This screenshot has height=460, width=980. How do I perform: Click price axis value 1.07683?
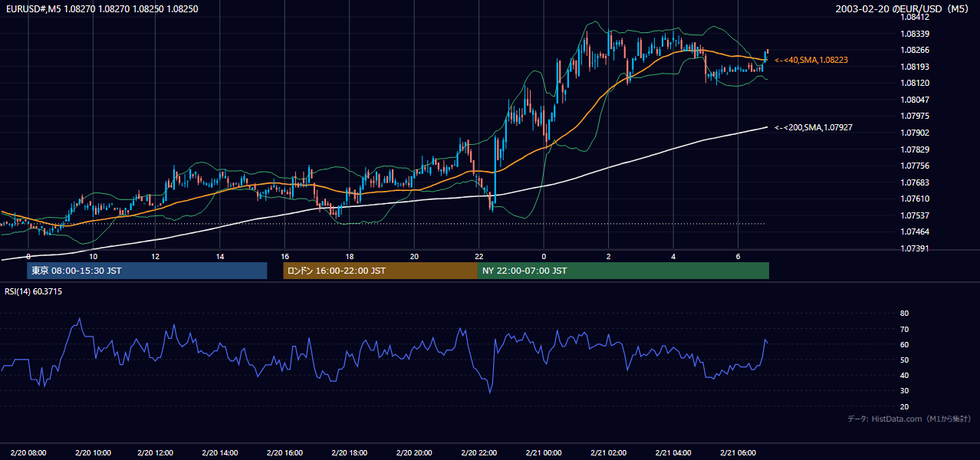(914, 182)
